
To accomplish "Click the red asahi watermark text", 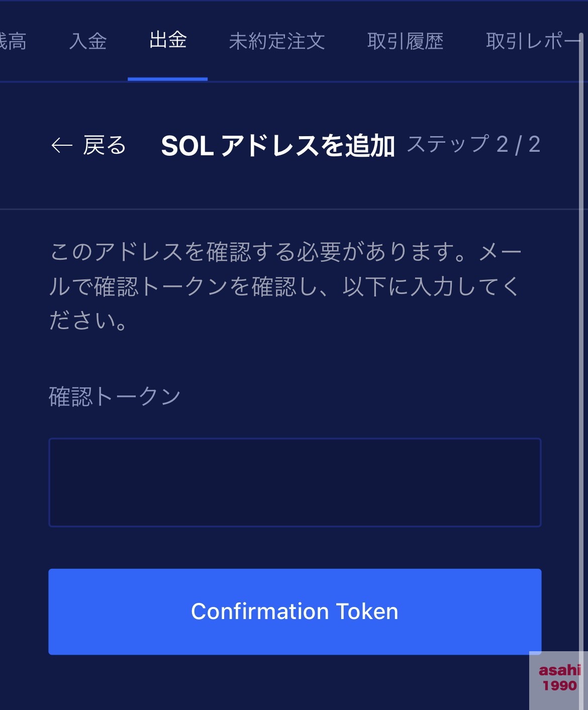I will (x=559, y=670).
